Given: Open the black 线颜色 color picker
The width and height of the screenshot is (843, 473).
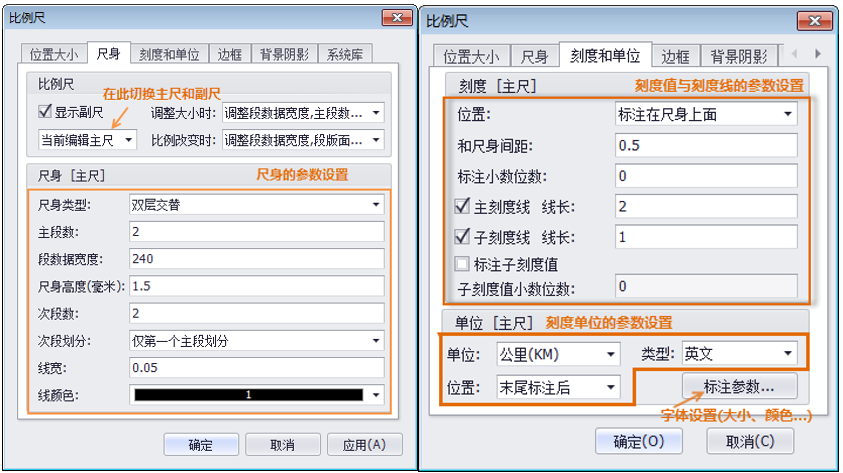Looking at the screenshot, I should [x=256, y=395].
